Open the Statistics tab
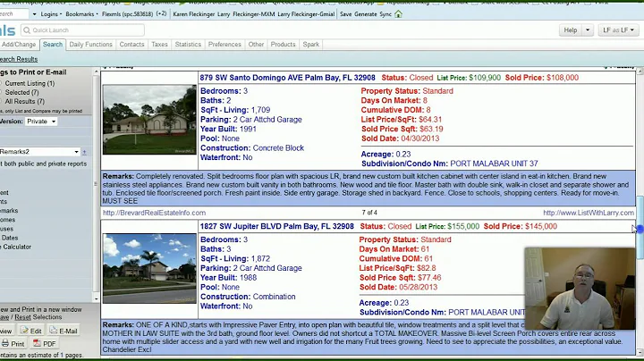The width and height of the screenshot is (644, 361). point(188,45)
